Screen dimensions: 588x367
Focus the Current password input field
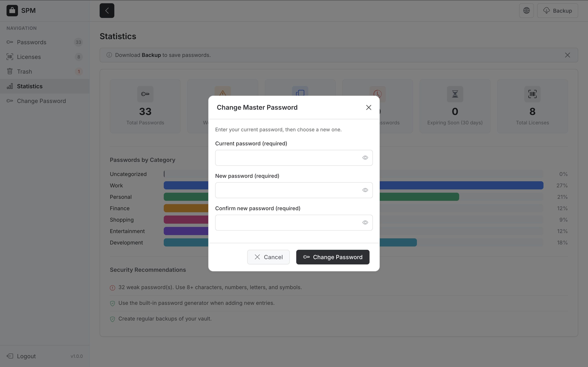point(287,158)
